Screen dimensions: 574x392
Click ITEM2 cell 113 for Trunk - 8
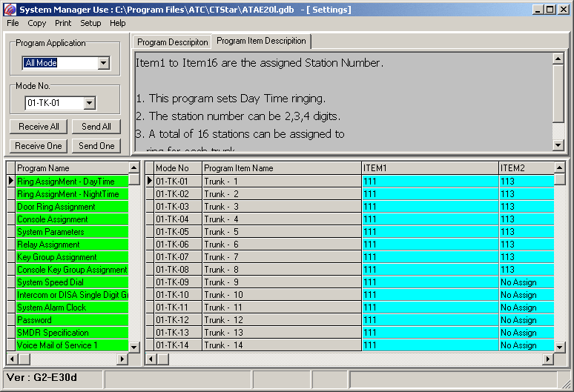pyautogui.click(x=527, y=270)
